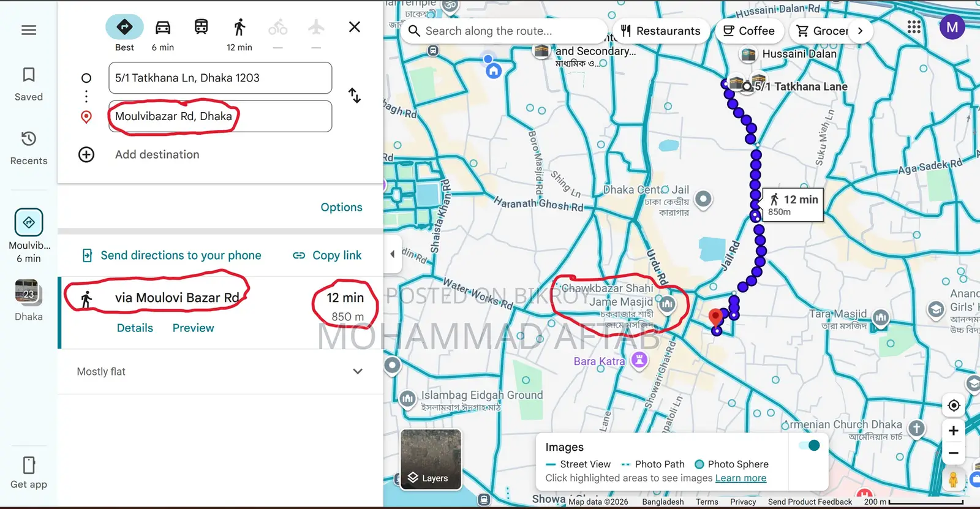
Task: Open the hamburger main menu
Action: 29,30
